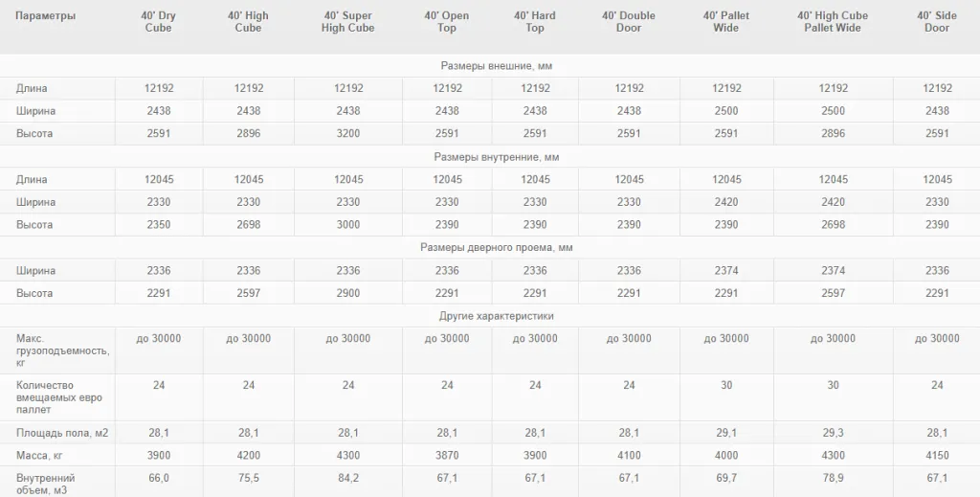980x497 pixels.
Task: Click the 3200 height value for Super High Cube
Action: coord(348,133)
